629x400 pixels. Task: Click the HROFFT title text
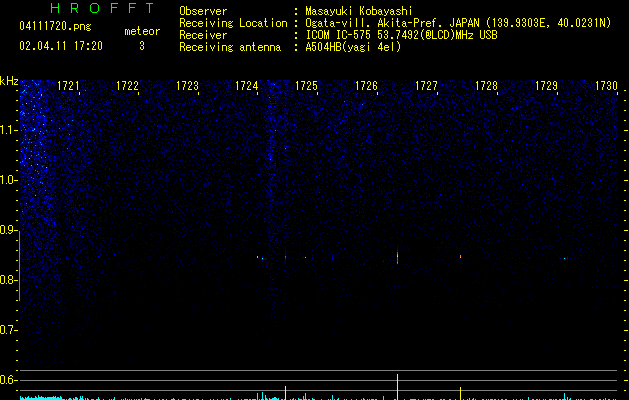[x=103, y=8]
